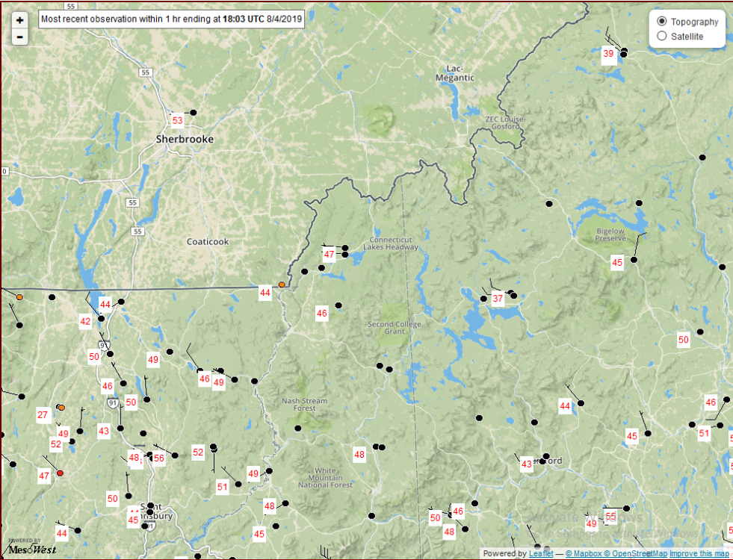Open the station labeled 56
The image size is (733, 560).
click(x=159, y=458)
